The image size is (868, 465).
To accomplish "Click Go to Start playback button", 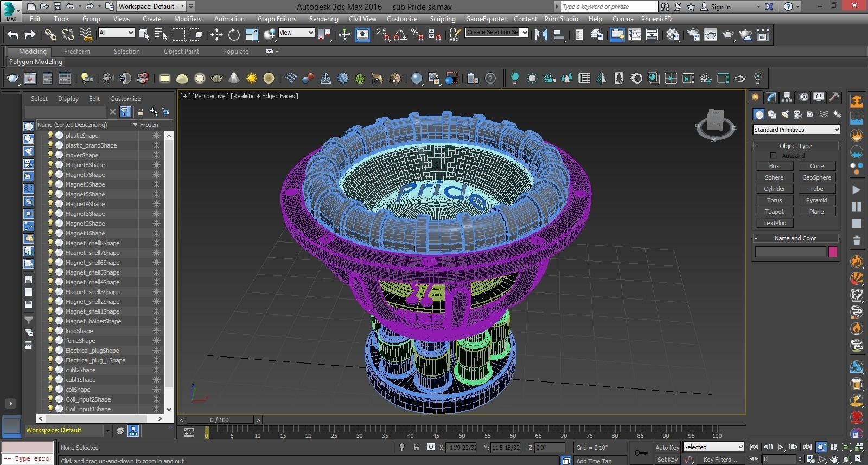I will pos(754,447).
